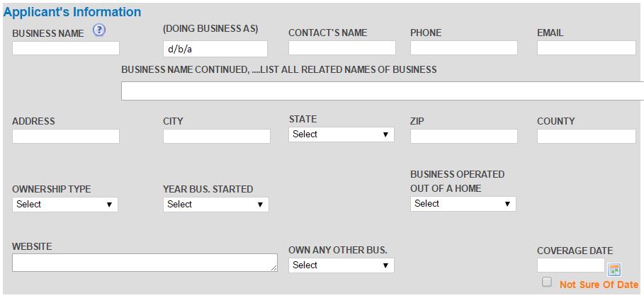Click the County text box

pyautogui.click(x=586, y=137)
